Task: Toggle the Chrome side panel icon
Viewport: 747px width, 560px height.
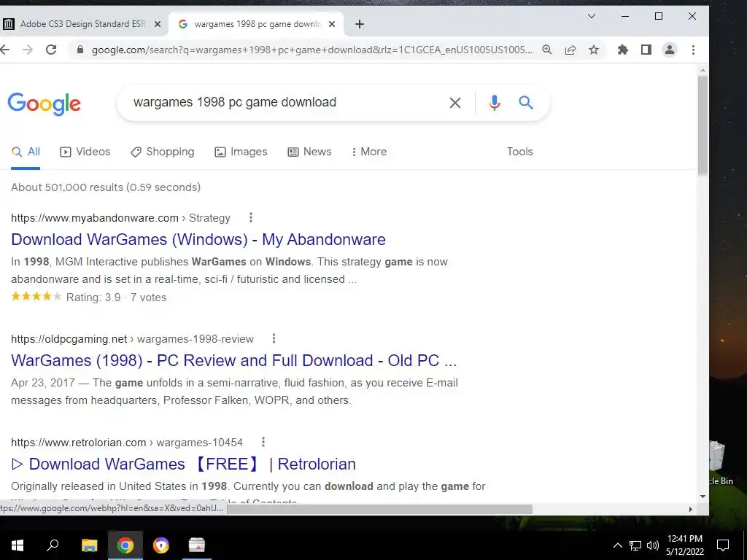Action: point(646,50)
